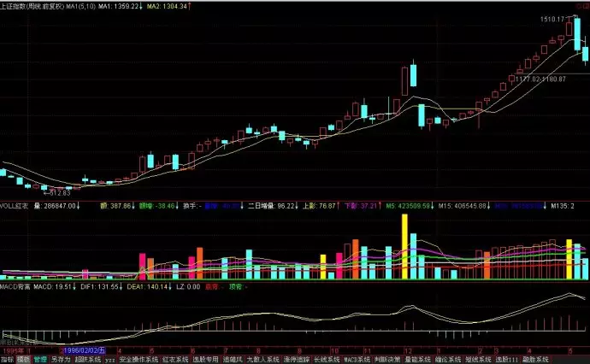Click the 1995年 label on the time axis

[x=13, y=351]
